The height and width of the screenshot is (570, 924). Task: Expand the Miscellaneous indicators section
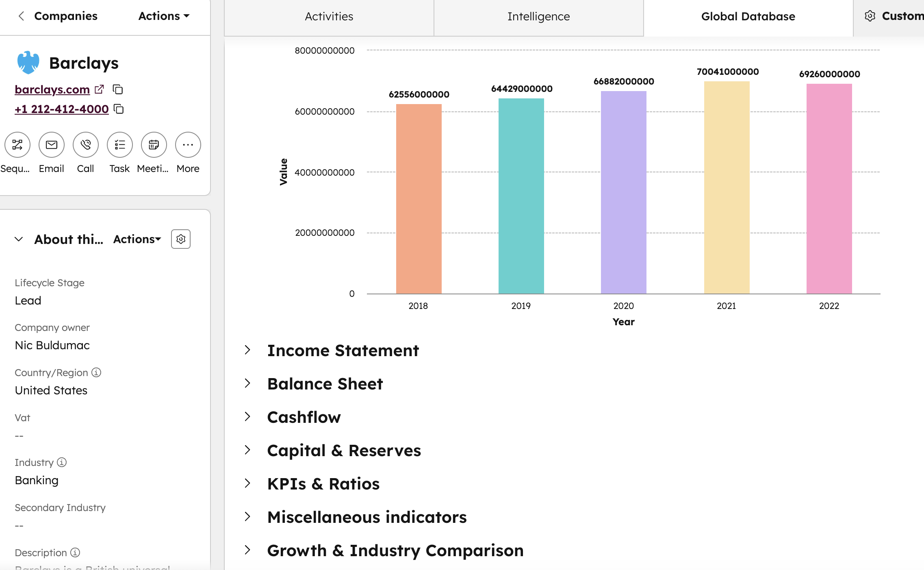tap(247, 517)
